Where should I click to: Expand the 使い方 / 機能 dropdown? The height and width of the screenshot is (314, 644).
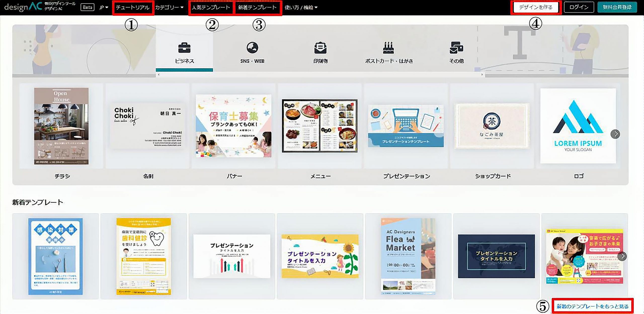tap(301, 8)
